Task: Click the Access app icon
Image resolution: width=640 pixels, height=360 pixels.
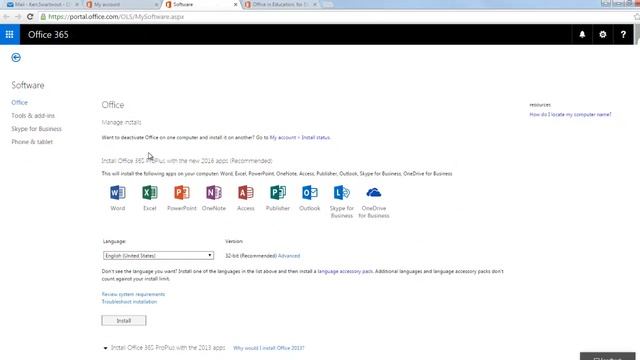Action: (246, 192)
